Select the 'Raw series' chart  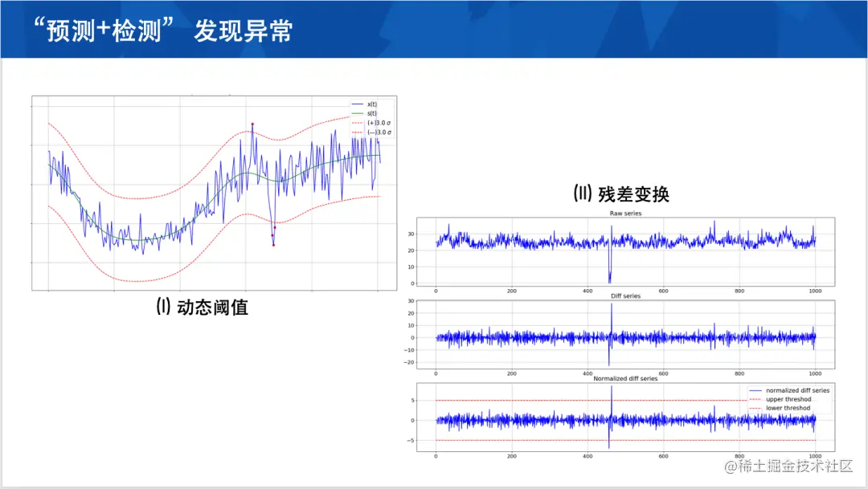click(x=625, y=251)
